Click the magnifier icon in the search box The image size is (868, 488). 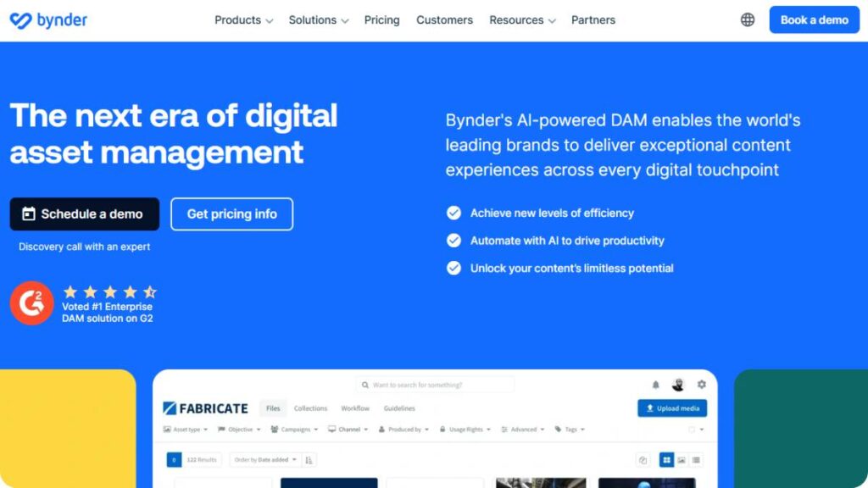(x=365, y=385)
